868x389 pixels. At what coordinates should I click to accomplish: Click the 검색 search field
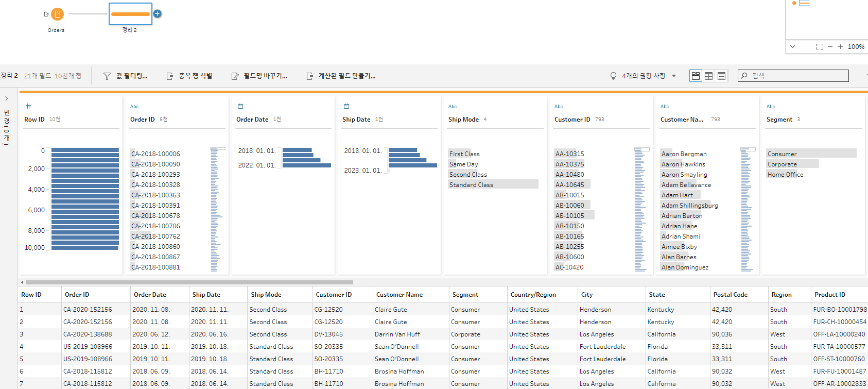pyautogui.click(x=793, y=76)
